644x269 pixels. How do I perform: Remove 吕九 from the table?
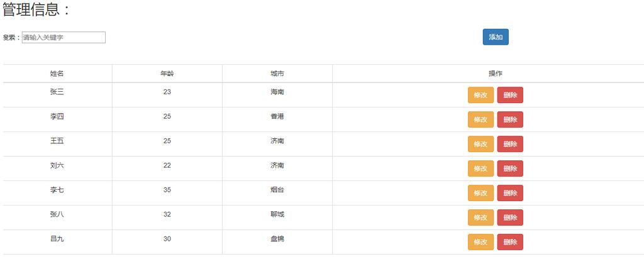510,242
